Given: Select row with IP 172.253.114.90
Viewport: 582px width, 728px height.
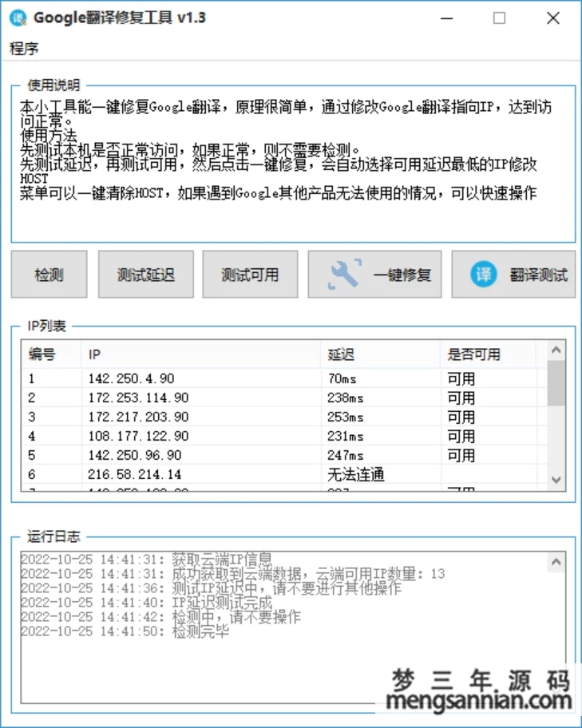Looking at the screenshot, I should pos(284,398).
